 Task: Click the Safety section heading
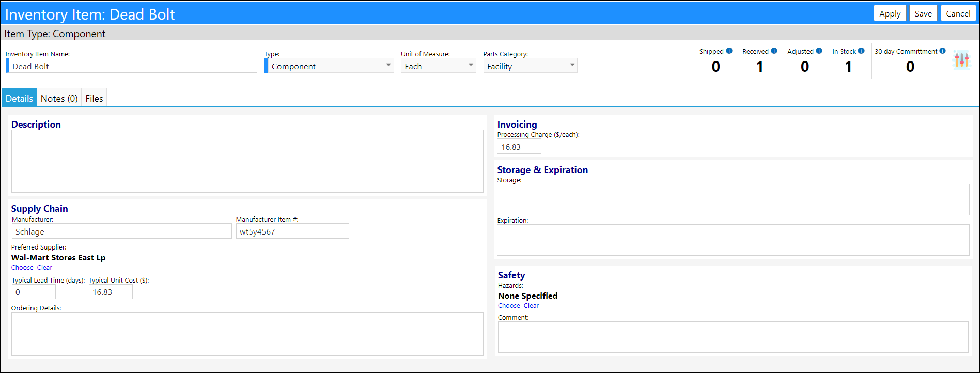[511, 275]
